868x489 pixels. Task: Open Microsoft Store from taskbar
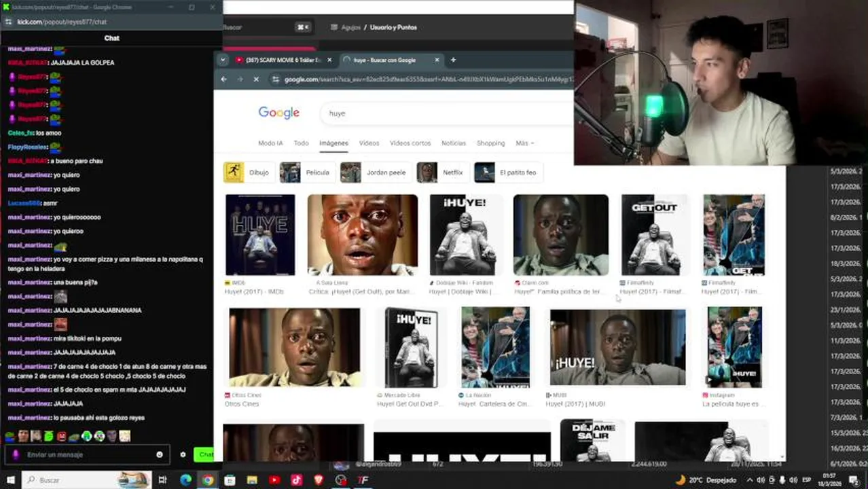tap(230, 480)
